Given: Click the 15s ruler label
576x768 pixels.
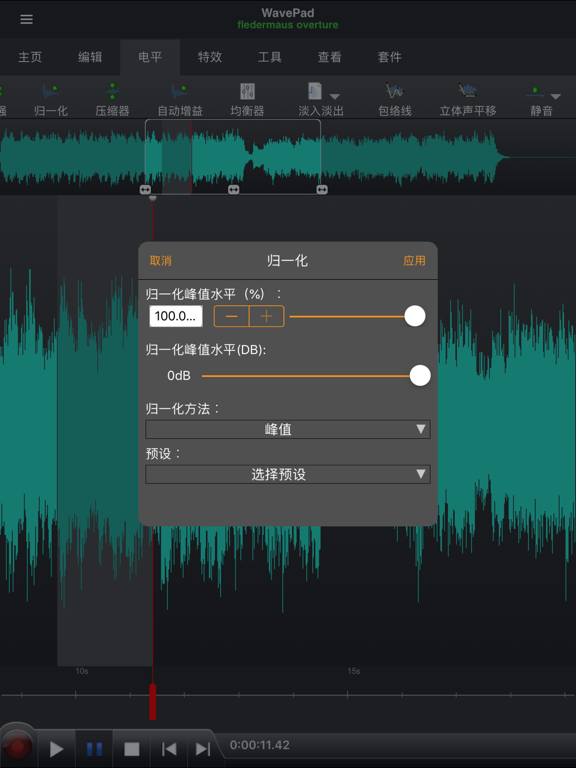Looking at the screenshot, I should point(354,671).
